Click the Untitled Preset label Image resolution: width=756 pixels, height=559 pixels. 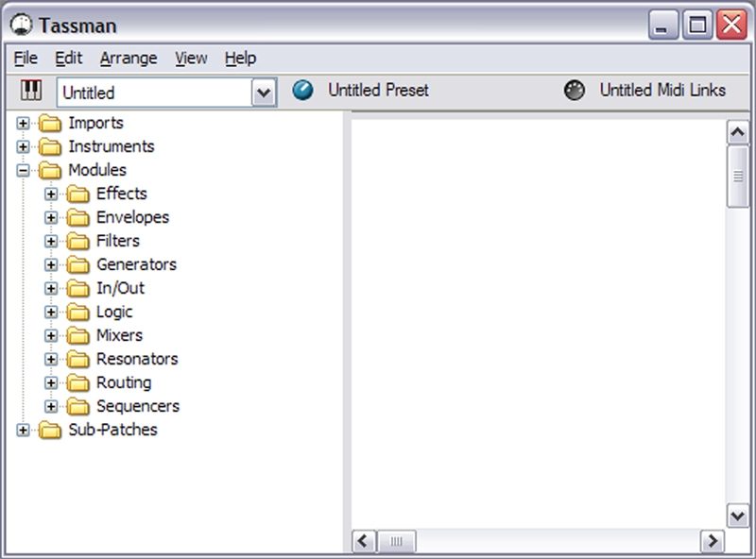[x=379, y=90]
